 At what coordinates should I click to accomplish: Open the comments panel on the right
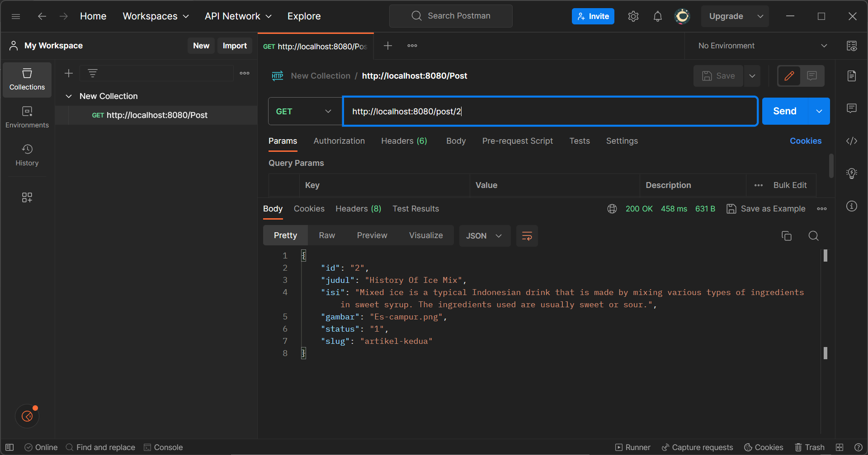[851, 108]
